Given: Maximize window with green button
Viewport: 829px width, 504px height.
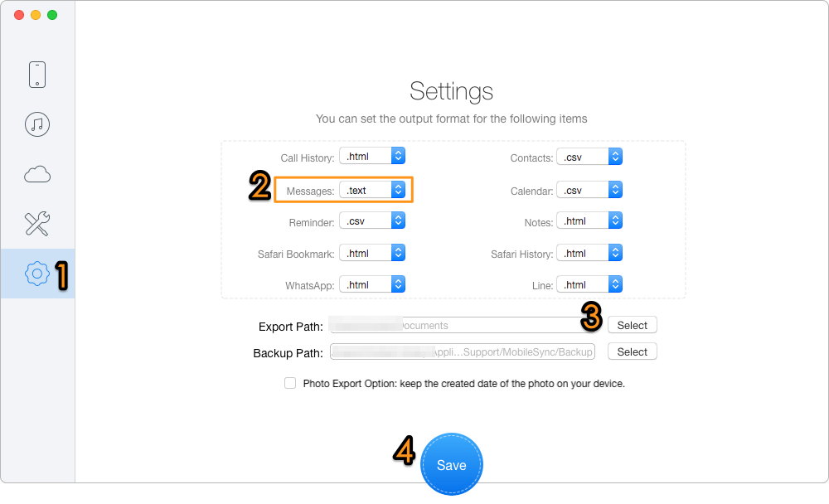Looking at the screenshot, I should point(52,15).
